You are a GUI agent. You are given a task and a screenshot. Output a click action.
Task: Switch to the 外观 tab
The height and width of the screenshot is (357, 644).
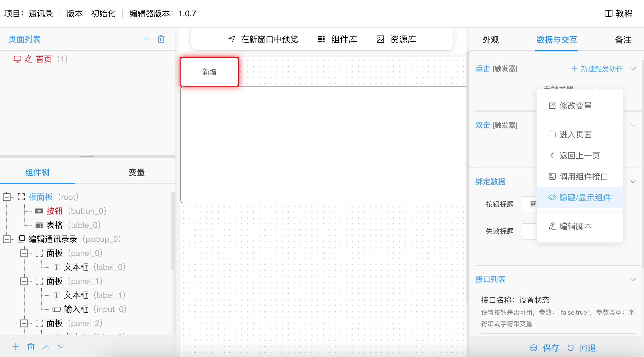491,40
